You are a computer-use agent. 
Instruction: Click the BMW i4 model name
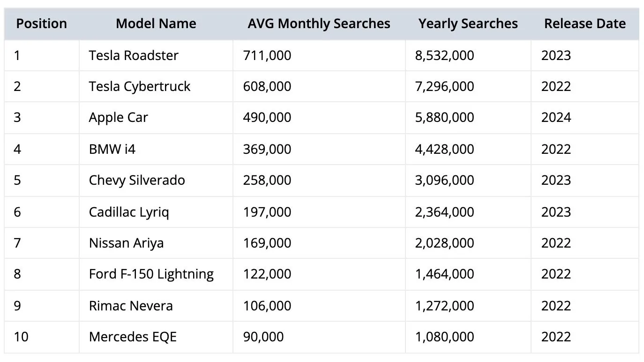[x=112, y=149]
